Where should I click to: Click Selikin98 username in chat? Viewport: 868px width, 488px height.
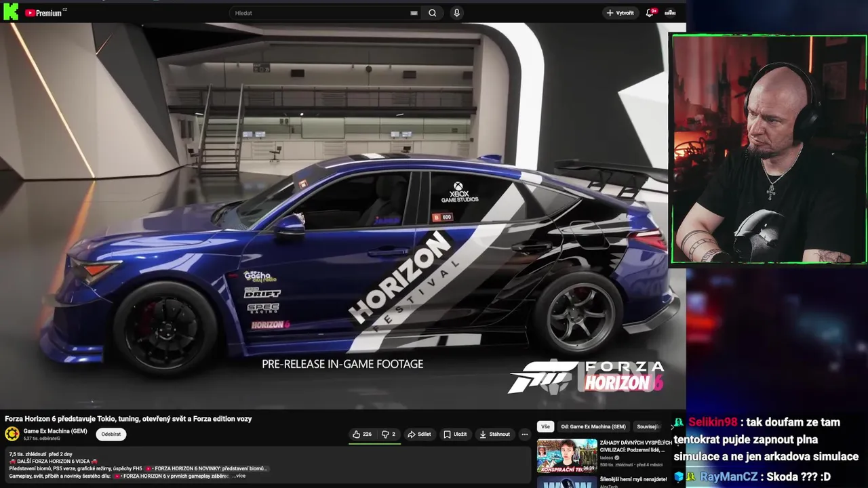click(712, 422)
